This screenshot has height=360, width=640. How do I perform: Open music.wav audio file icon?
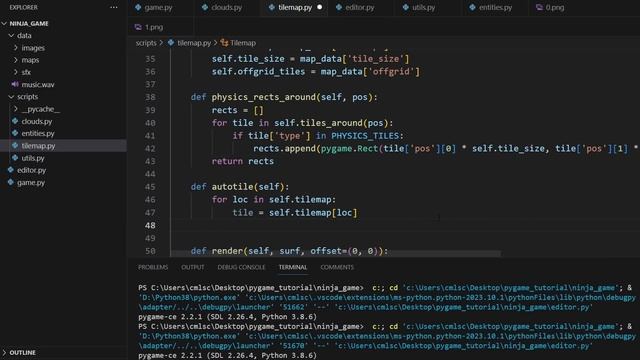pyautogui.click(x=15, y=84)
